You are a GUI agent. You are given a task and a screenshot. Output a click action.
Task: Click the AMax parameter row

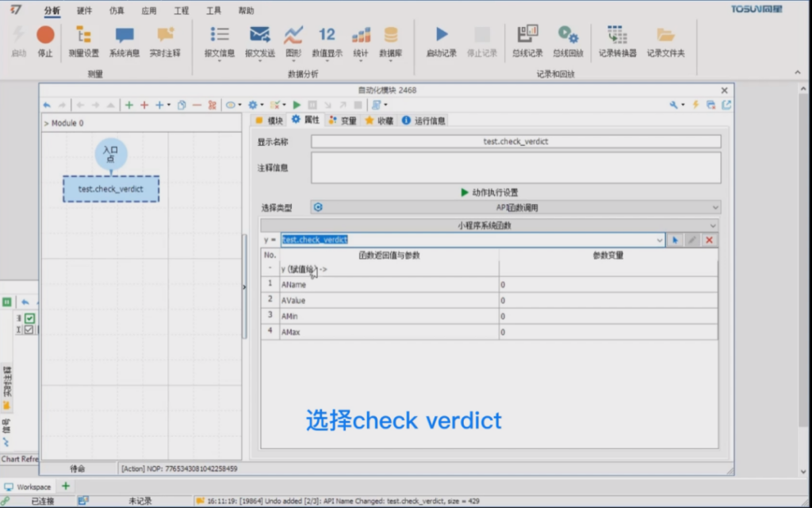[x=489, y=333]
